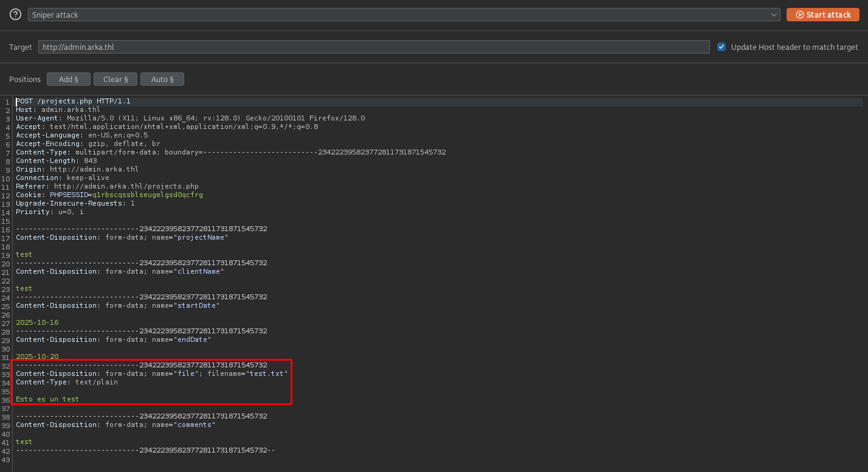This screenshot has width=868, height=472.
Task: Click the "Esto es un test" file content
Action: (47, 399)
